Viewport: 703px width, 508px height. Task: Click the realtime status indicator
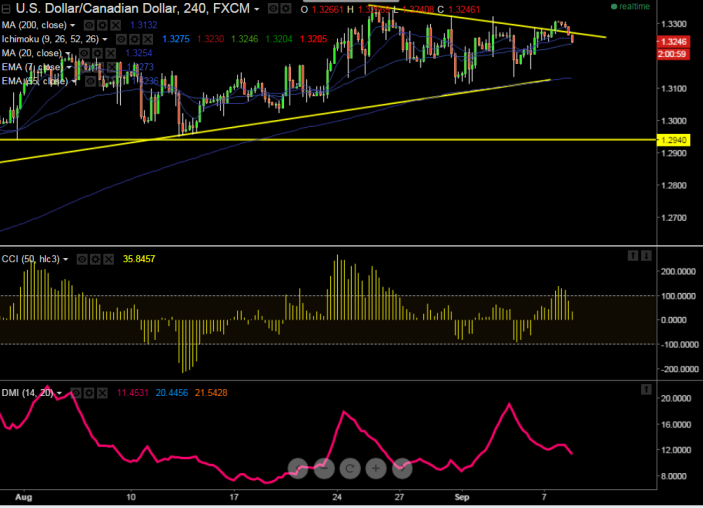(630, 6)
